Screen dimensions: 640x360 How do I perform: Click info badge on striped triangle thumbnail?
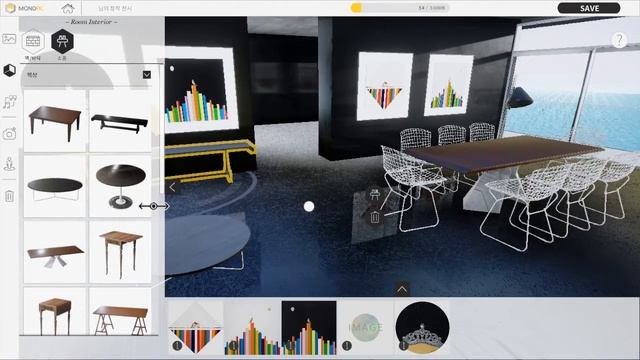click(x=177, y=346)
